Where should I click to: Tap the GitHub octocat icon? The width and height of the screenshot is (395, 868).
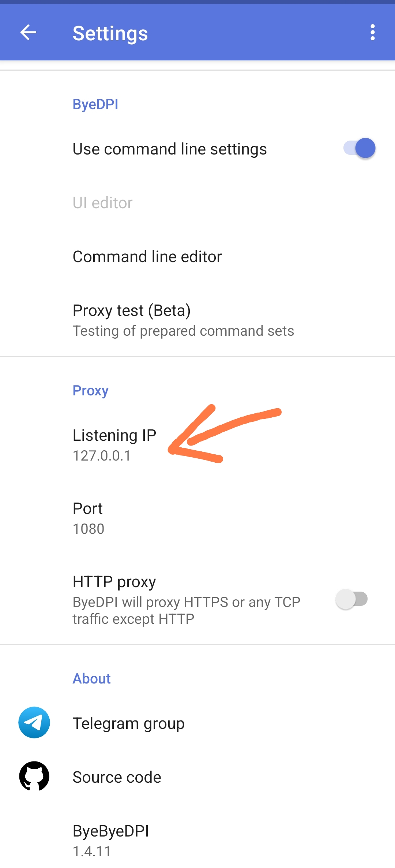click(x=34, y=776)
